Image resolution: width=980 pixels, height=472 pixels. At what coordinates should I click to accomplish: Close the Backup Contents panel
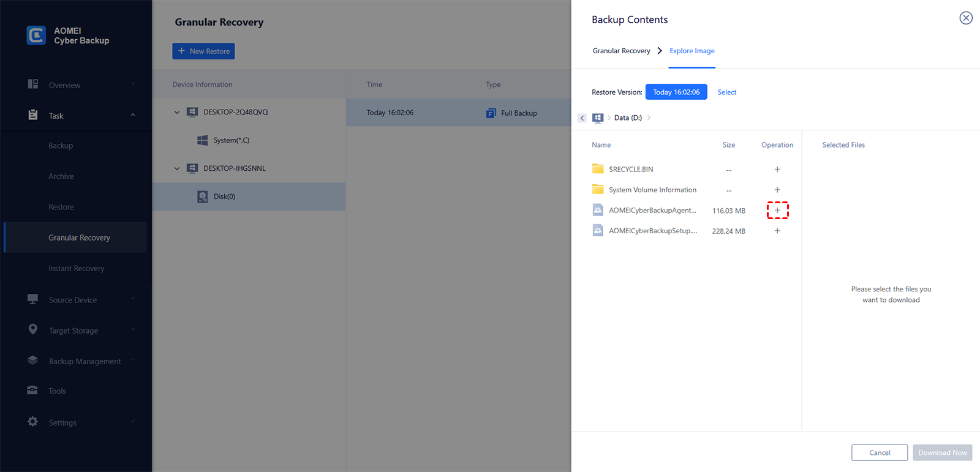pos(965,18)
